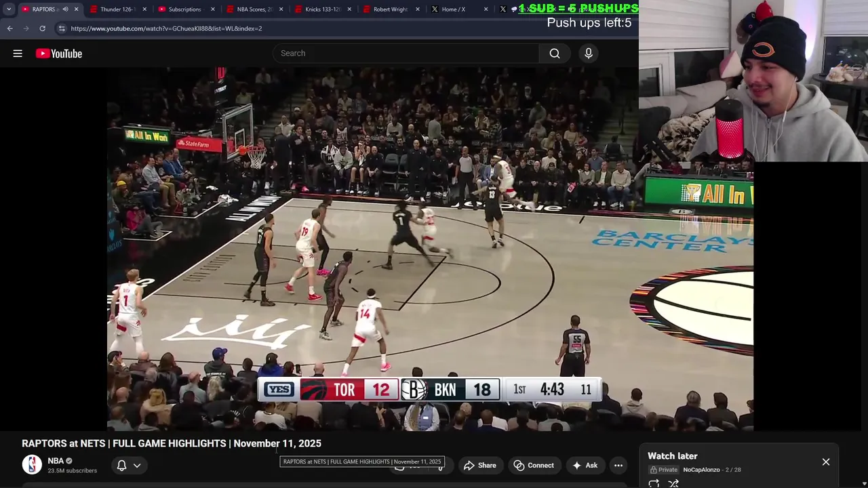Toggle shuffle playlist icon
The height and width of the screenshot is (488, 868).
pyautogui.click(x=673, y=483)
